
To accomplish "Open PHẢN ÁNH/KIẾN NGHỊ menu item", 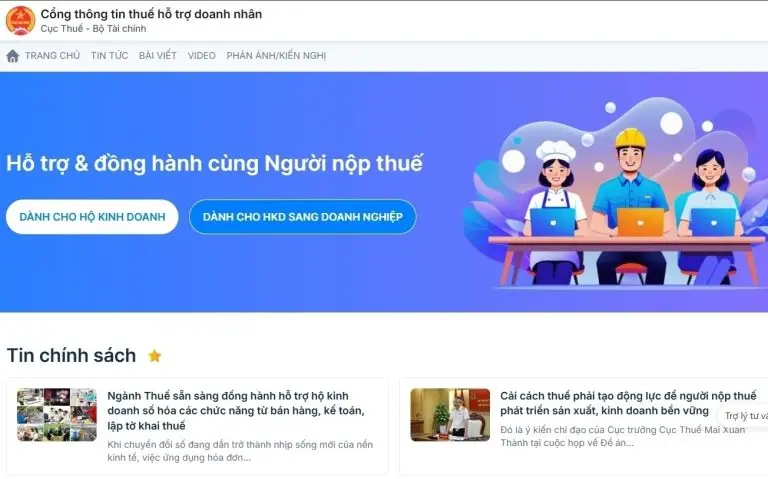I will [276, 56].
